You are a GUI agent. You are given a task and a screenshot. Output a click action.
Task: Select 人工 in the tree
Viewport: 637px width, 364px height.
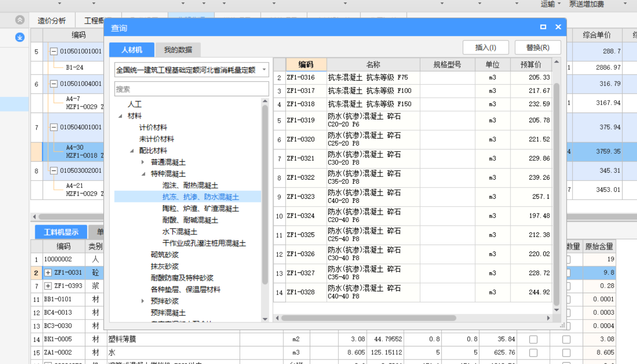tap(134, 105)
